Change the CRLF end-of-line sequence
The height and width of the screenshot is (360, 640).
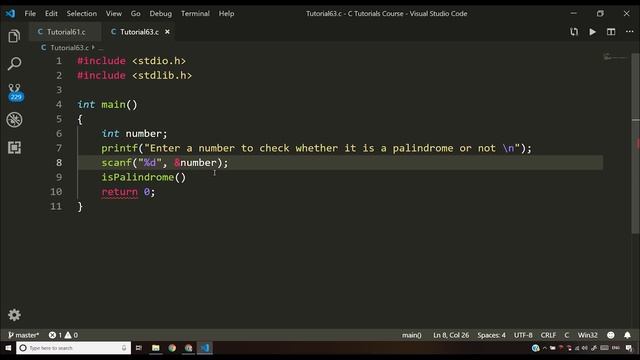click(548, 335)
